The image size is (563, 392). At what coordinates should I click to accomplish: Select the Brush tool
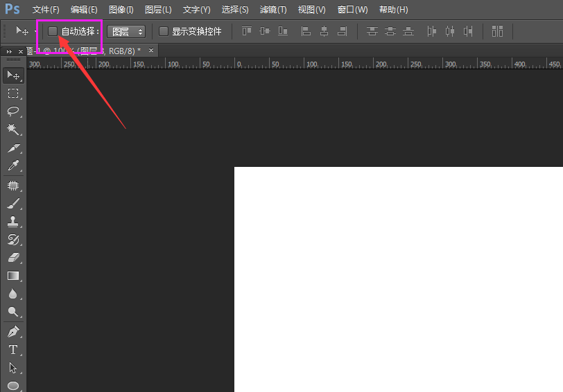coord(13,204)
